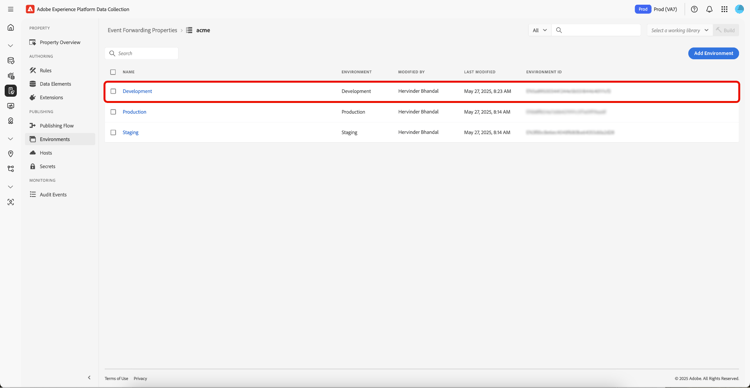Click the Hosts cloud icon

pyautogui.click(x=33, y=153)
